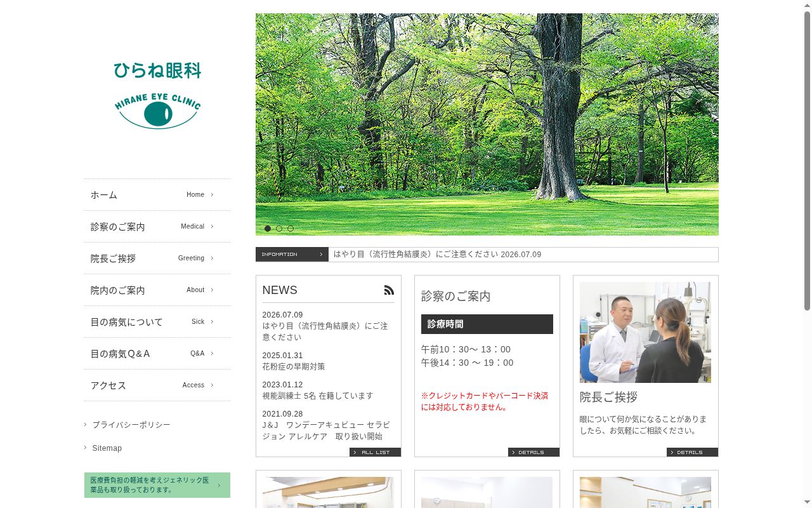This screenshot has width=812, height=508.
Task: Open the 院長ご挨拶 Greeting menu item
Action: (x=157, y=258)
